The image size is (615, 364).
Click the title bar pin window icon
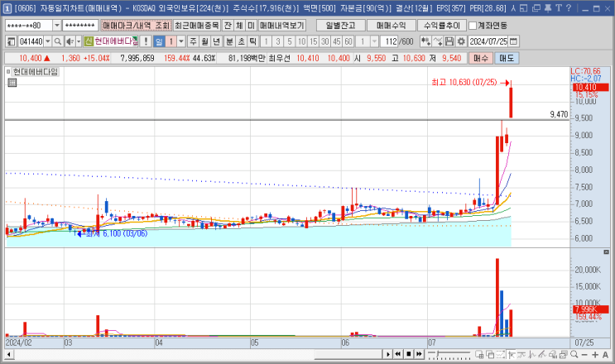(x=548, y=7)
